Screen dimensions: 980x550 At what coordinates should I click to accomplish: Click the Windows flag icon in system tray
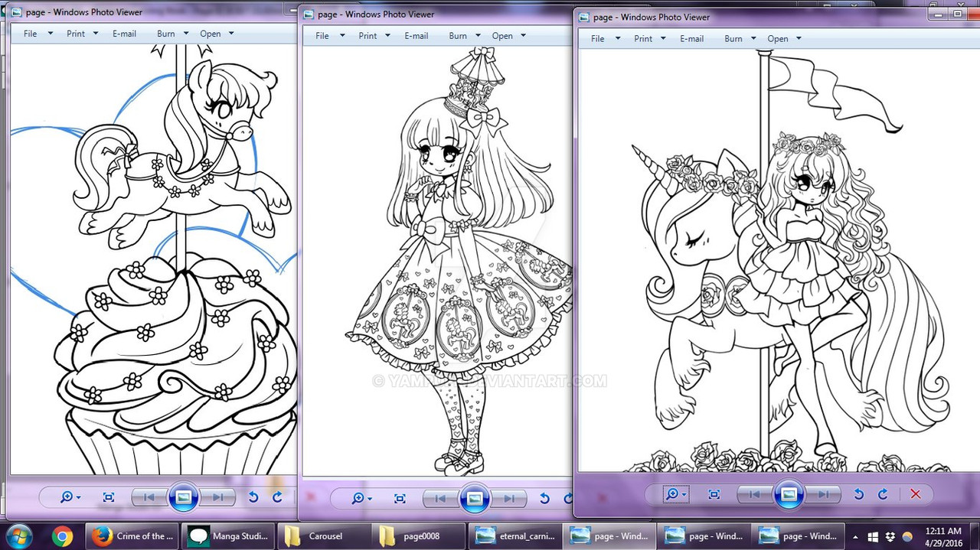[x=874, y=537]
